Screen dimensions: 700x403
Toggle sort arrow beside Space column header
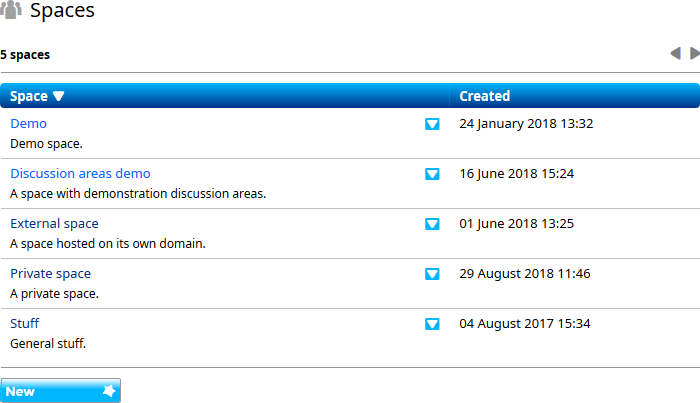[x=58, y=96]
